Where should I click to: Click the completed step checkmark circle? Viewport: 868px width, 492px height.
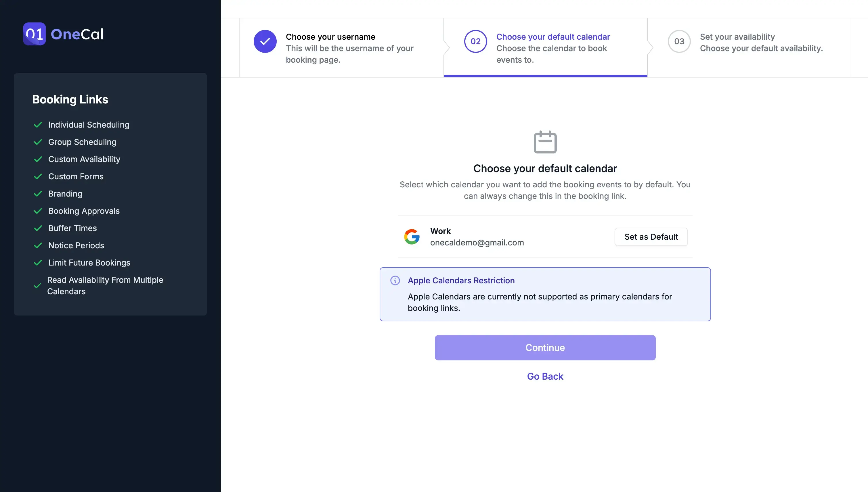pos(265,41)
